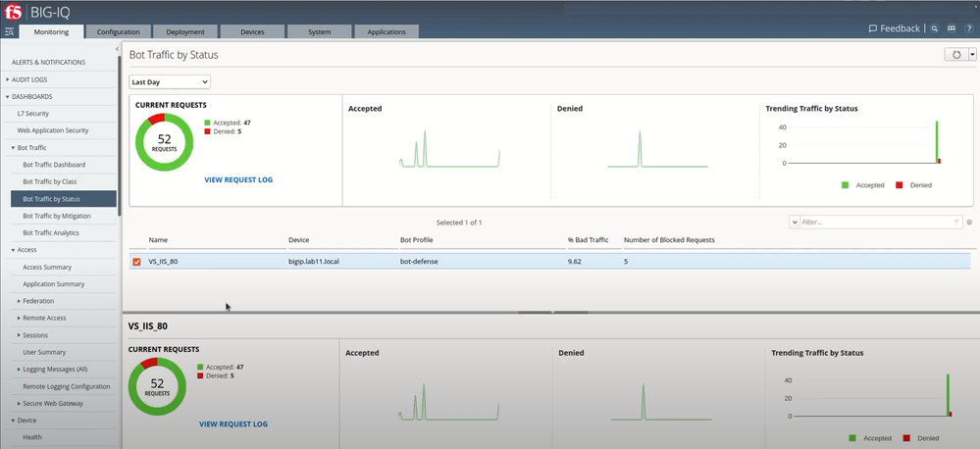The height and width of the screenshot is (449, 980).
Task: Open the Last Day time range dropdown
Action: coord(170,82)
